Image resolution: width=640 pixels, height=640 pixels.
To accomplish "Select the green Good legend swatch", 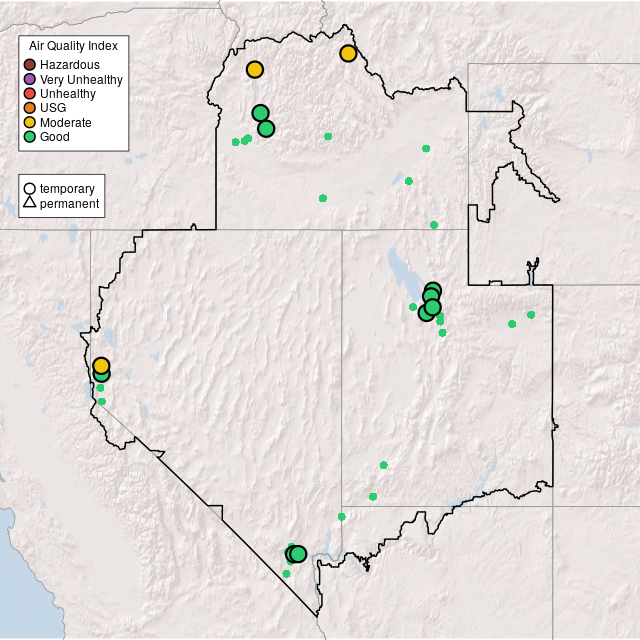I will pos(30,136).
